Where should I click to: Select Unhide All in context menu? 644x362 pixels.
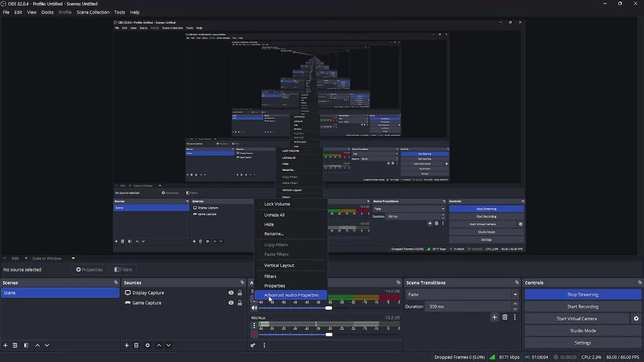(x=291, y=215)
